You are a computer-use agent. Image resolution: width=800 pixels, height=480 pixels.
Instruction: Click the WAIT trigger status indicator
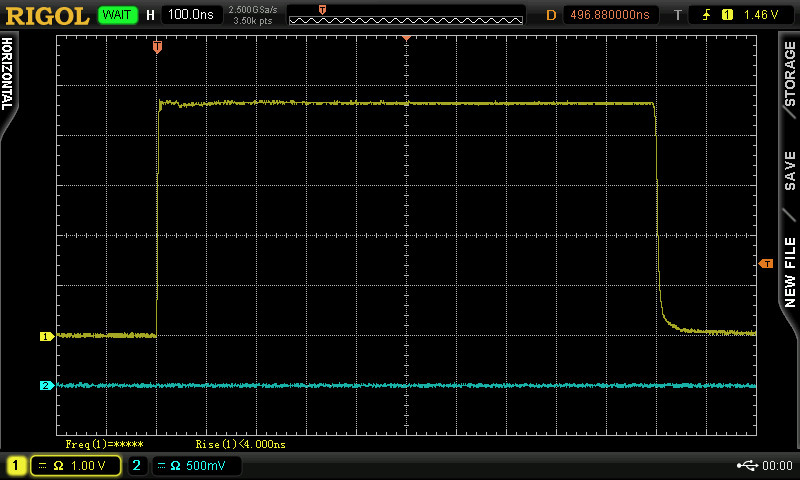[x=118, y=15]
